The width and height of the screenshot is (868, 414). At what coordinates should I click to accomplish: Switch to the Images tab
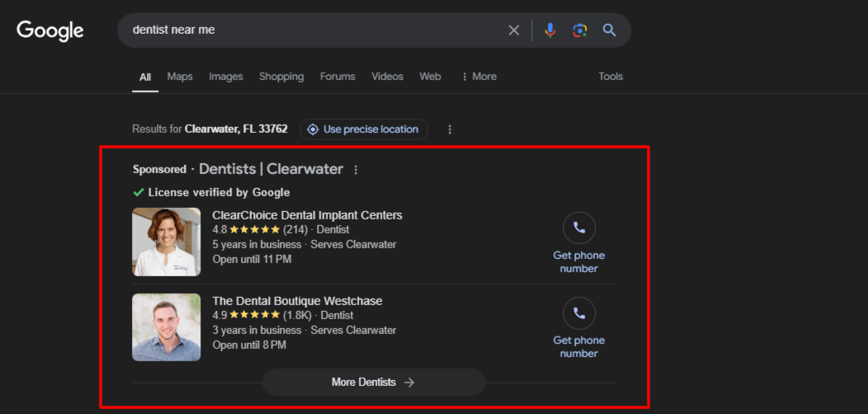226,77
